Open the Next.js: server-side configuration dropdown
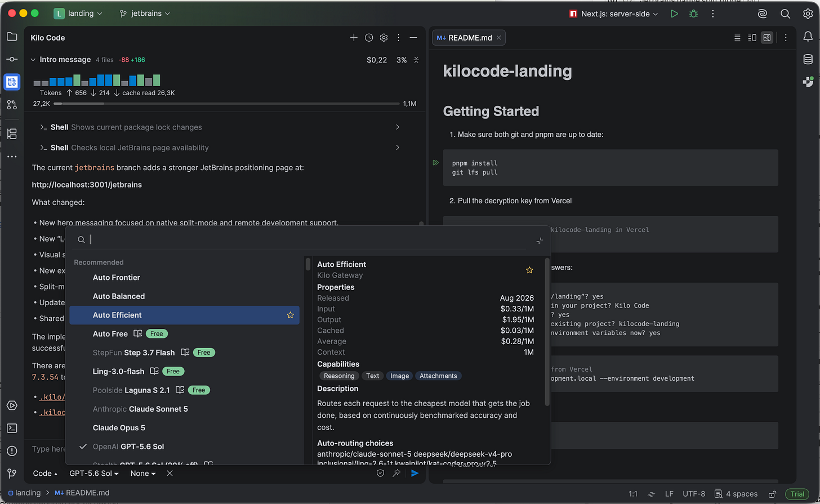The height and width of the screenshot is (504, 820). [x=613, y=14]
